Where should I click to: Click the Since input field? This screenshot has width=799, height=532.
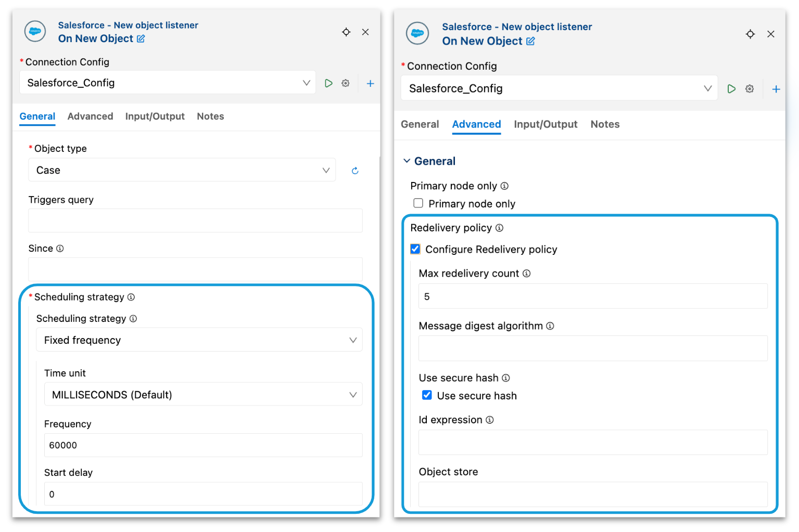pos(196,269)
